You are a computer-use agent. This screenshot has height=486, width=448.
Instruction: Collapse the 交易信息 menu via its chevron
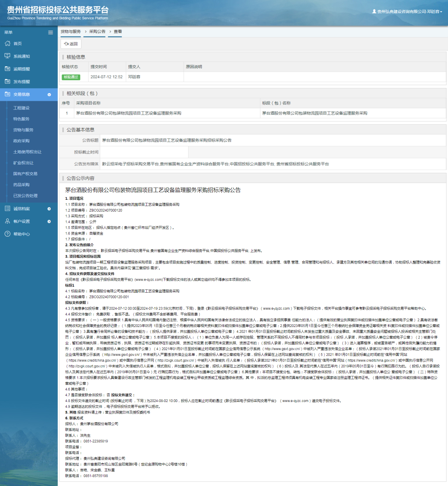[x=49, y=94]
